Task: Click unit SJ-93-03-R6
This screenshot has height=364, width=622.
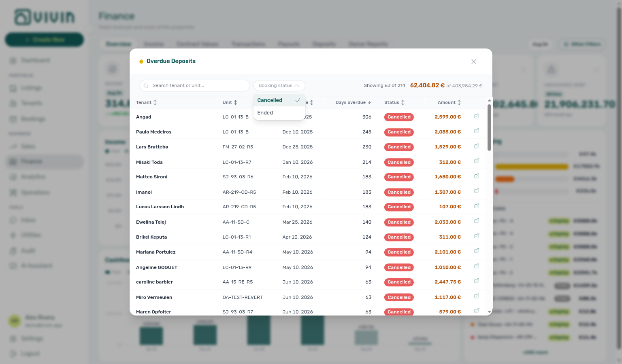Action: 238,177
